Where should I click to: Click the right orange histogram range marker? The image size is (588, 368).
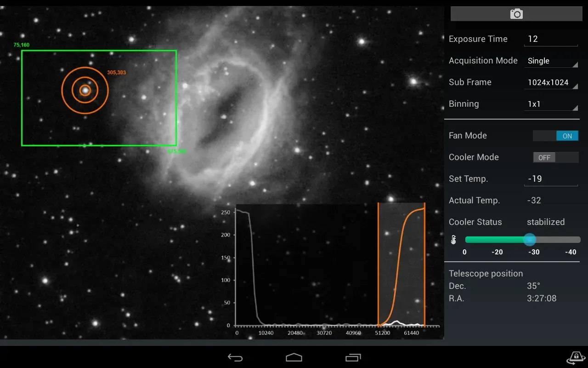tap(424, 264)
